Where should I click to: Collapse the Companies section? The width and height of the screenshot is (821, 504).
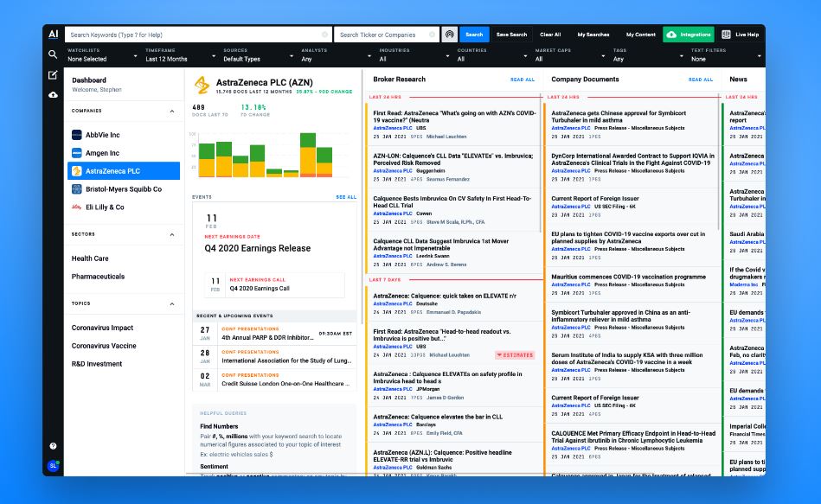click(172, 111)
